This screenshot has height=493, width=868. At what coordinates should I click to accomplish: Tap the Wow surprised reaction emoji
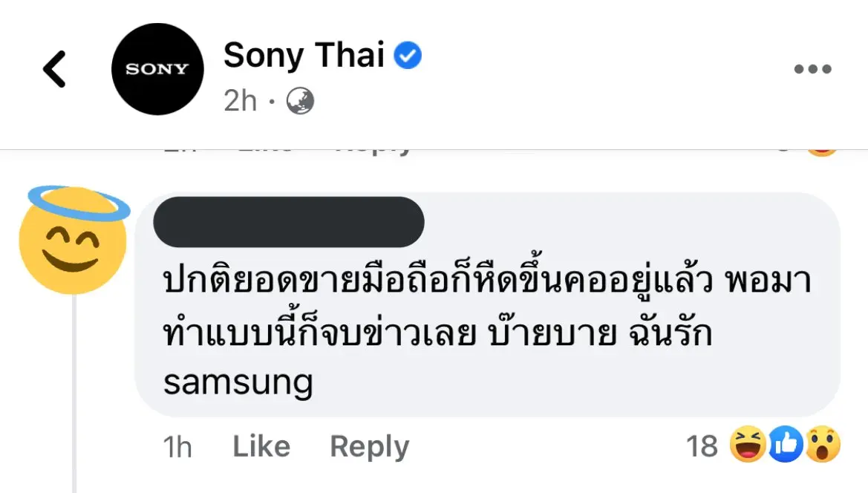(822, 445)
